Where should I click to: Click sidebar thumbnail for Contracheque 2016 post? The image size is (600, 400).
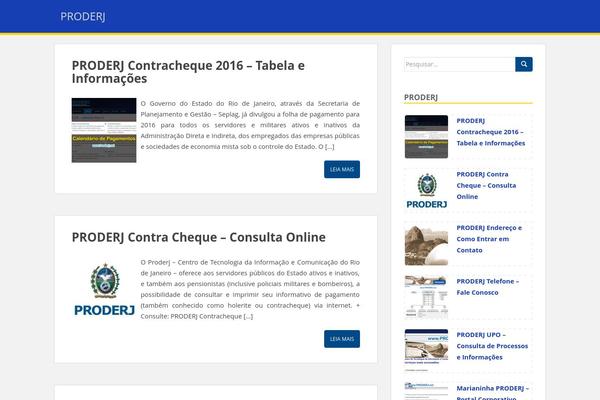pyautogui.click(x=426, y=137)
